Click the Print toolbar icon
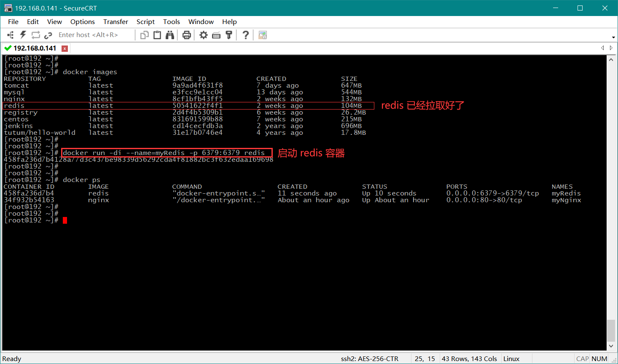 pos(187,35)
